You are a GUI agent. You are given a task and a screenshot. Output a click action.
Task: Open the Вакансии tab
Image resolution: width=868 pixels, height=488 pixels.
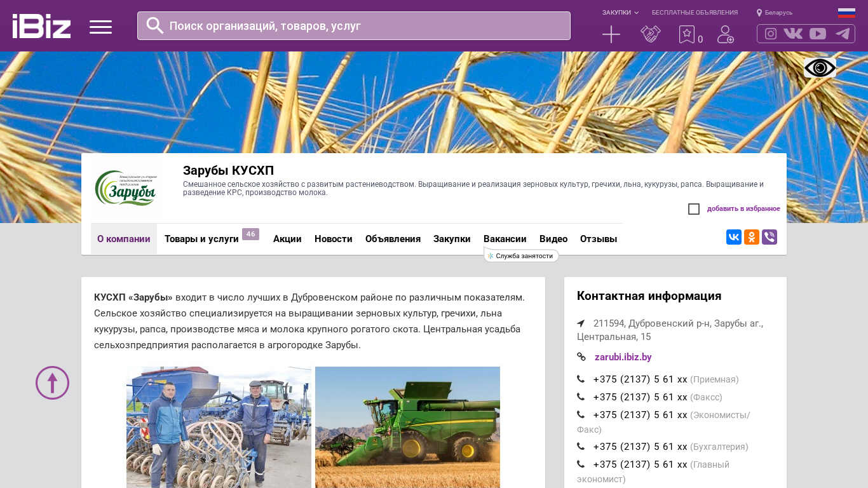click(505, 239)
